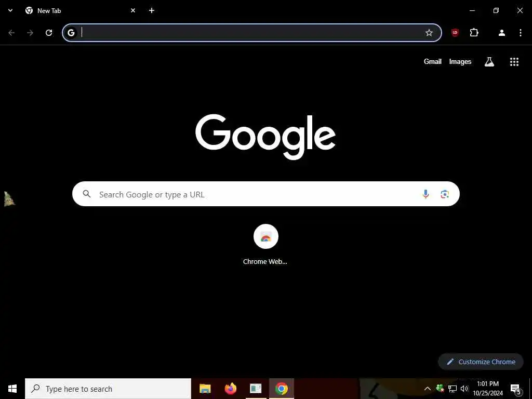
Task: Start voice search with microphone icon
Action: 425,194
